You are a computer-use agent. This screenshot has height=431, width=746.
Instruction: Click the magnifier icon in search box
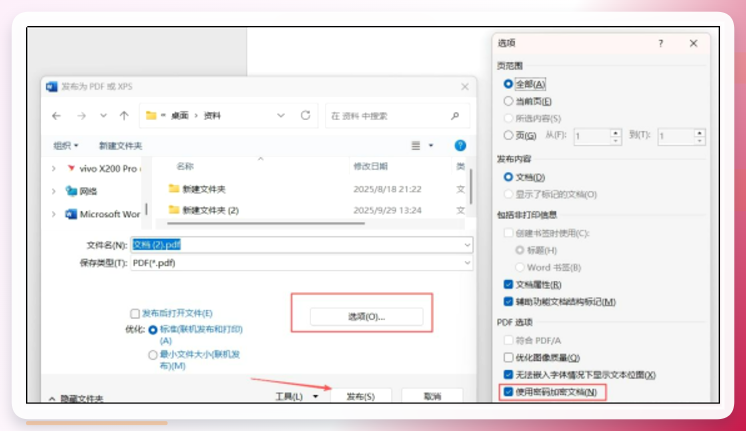point(455,116)
